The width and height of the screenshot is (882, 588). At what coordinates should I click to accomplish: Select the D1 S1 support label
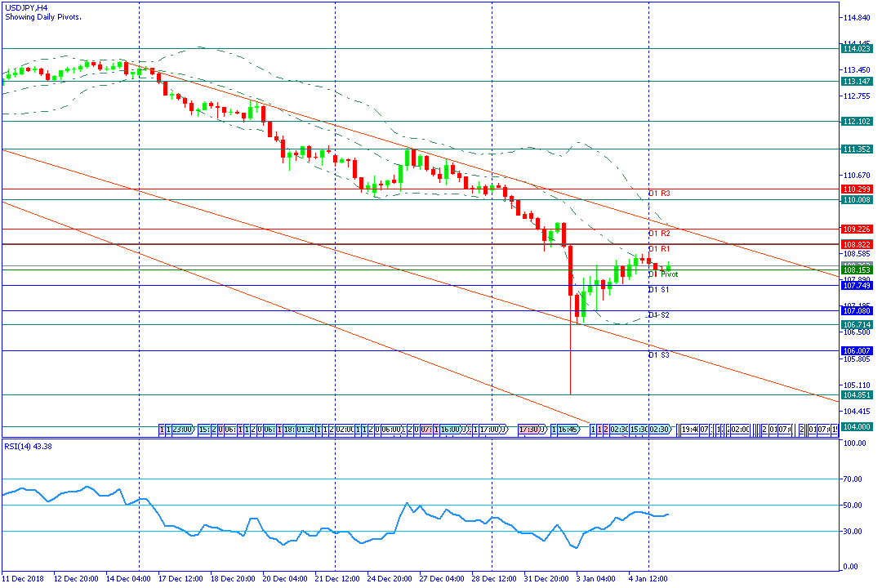click(x=659, y=290)
